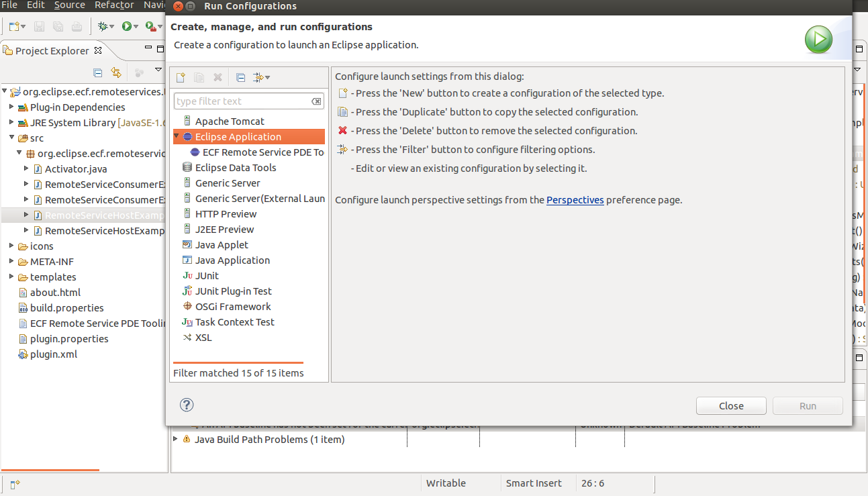Click the Debug bug icon in toolbar
868x496 pixels.
pos(102,26)
